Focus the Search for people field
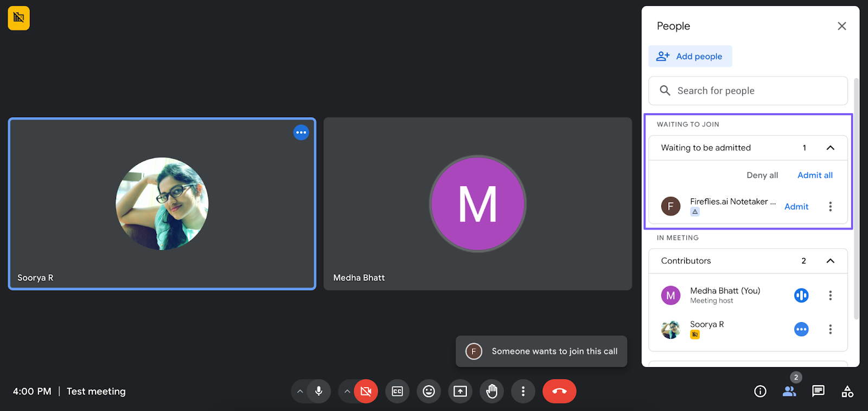 click(x=748, y=91)
